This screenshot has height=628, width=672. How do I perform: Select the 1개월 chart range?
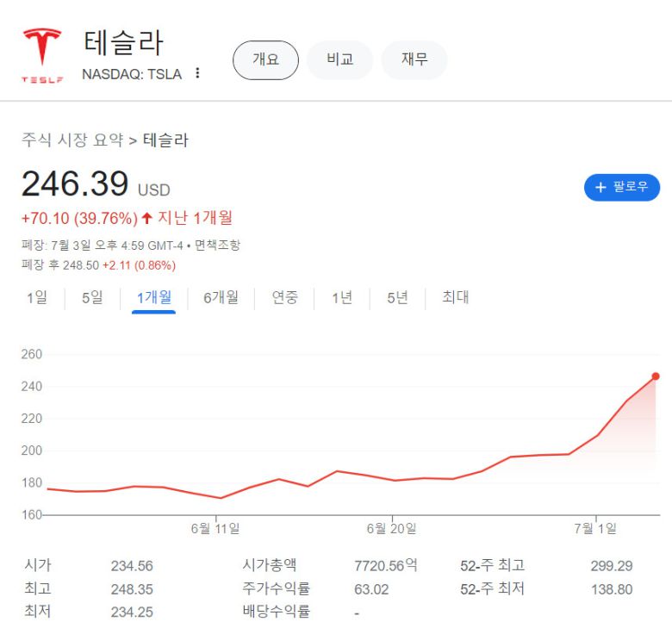pos(154,297)
